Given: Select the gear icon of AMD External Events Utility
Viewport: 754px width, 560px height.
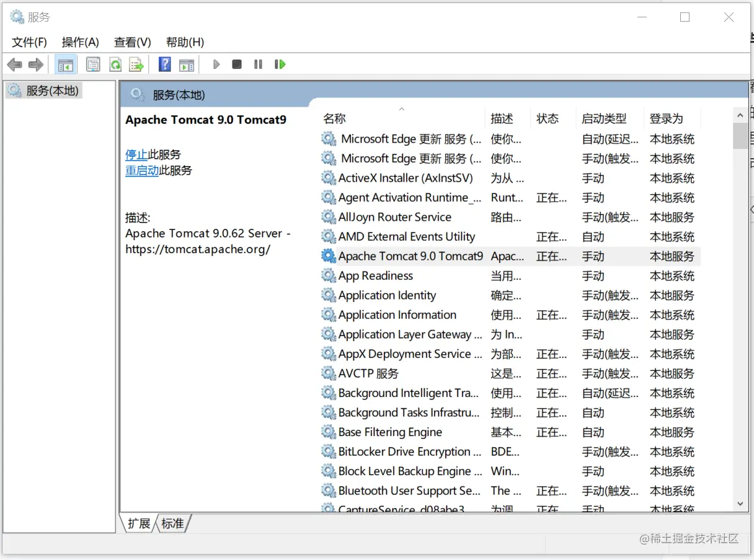Looking at the screenshot, I should point(329,236).
